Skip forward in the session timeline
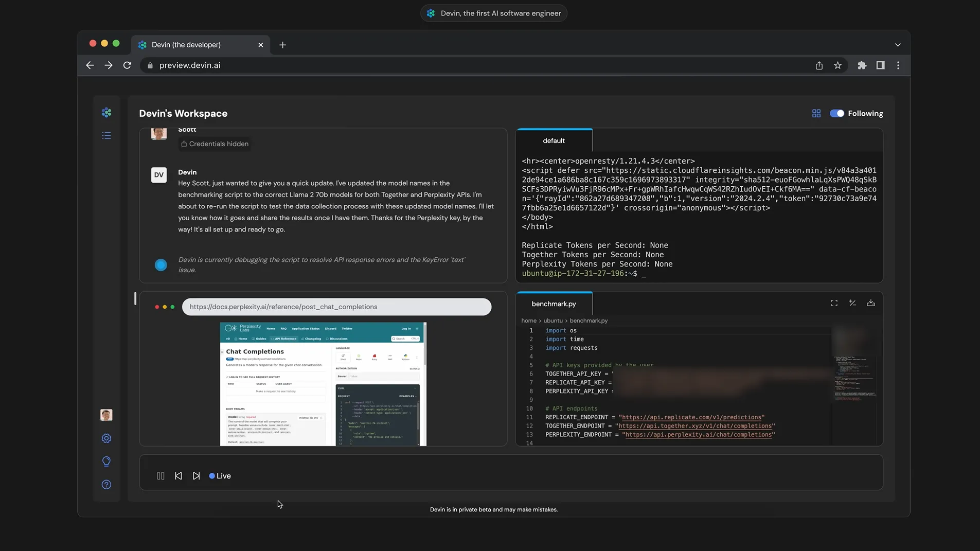Image resolution: width=980 pixels, height=551 pixels. pyautogui.click(x=196, y=475)
